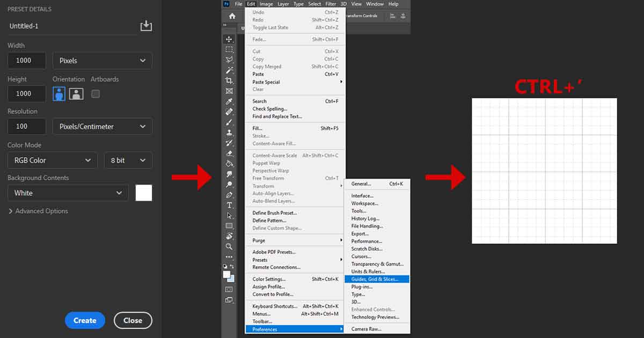The height and width of the screenshot is (338, 644).
Task: Open the RGB Color mode dropdown
Action: pyautogui.click(x=52, y=160)
